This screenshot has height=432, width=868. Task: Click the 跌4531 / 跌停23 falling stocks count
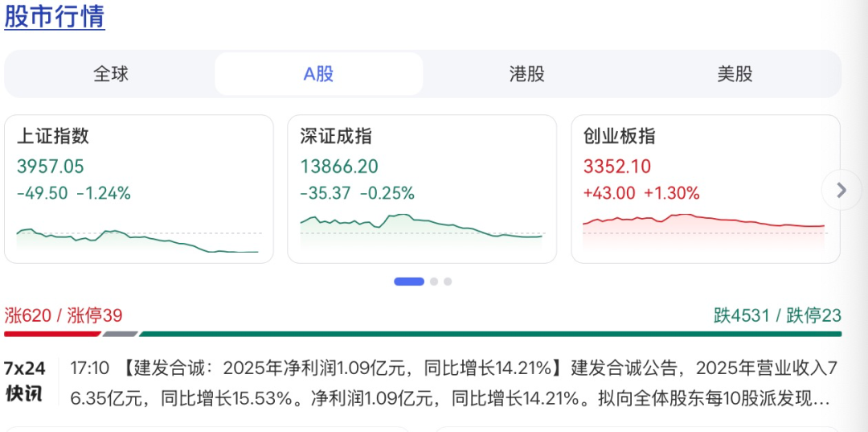(777, 315)
